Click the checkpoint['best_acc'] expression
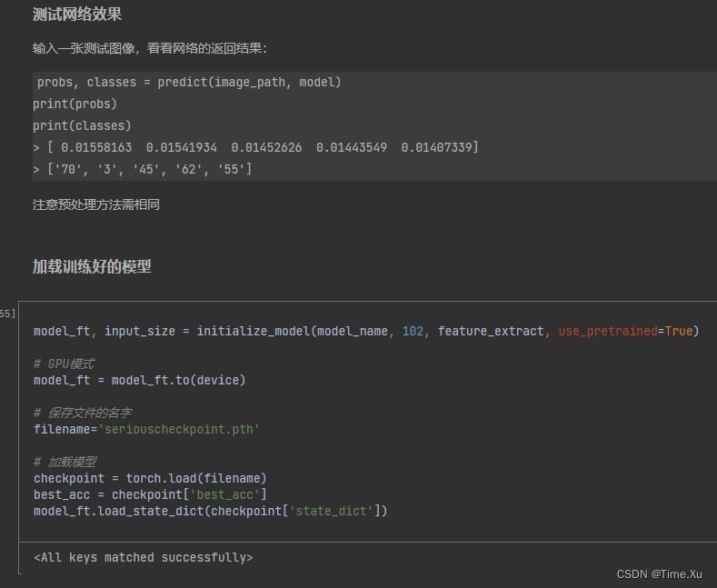The width and height of the screenshot is (717, 588). click(189, 494)
